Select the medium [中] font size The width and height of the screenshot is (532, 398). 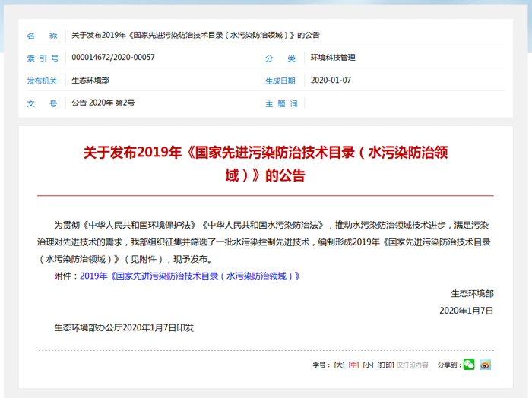(353, 365)
